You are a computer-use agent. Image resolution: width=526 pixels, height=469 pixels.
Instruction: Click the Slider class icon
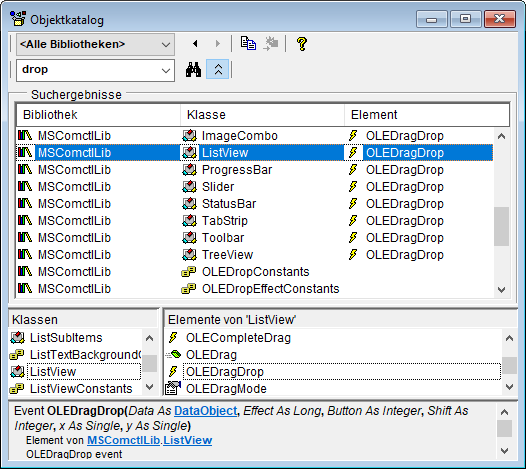click(190, 187)
